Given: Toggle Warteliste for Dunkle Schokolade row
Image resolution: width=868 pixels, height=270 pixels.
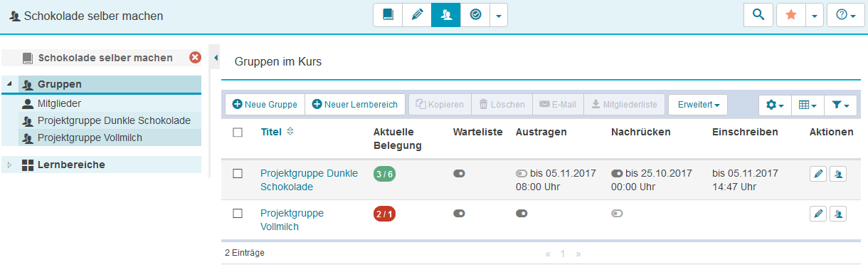Looking at the screenshot, I should [x=459, y=173].
